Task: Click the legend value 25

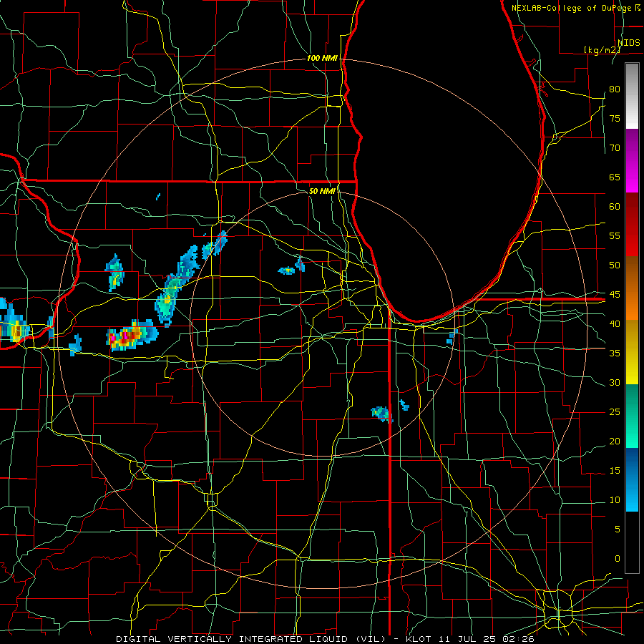Action: [615, 411]
